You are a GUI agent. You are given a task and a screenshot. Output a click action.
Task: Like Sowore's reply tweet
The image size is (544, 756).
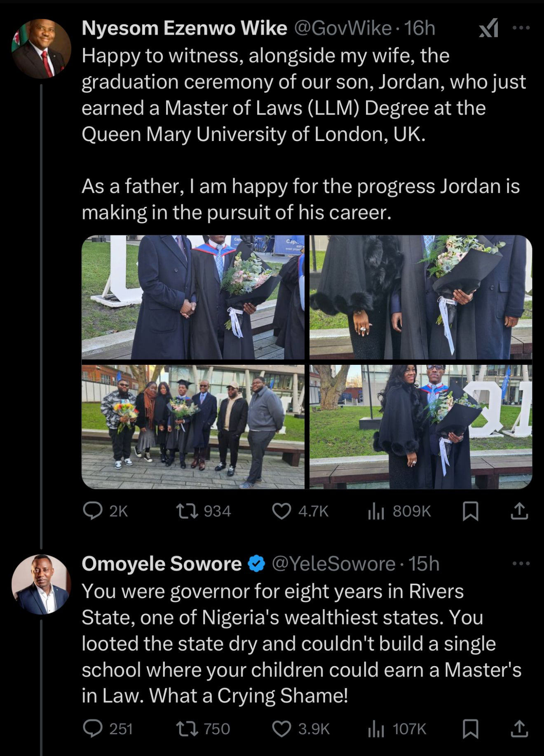click(282, 728)
